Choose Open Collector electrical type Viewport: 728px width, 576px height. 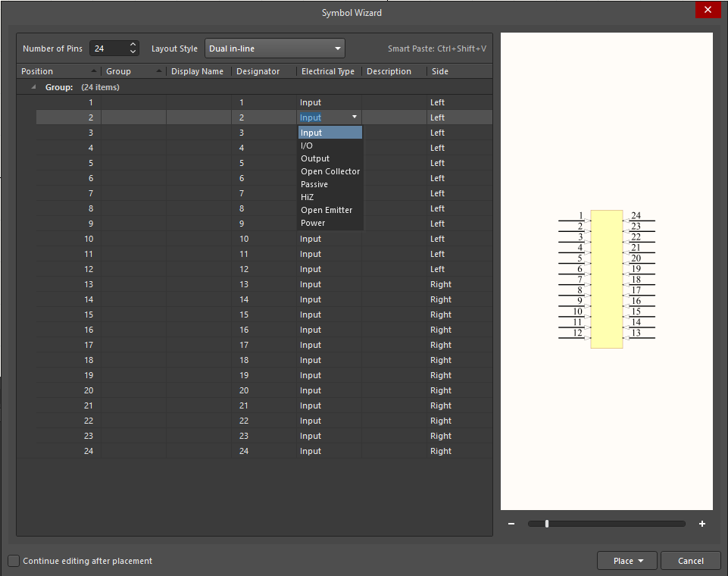[330, 171]
